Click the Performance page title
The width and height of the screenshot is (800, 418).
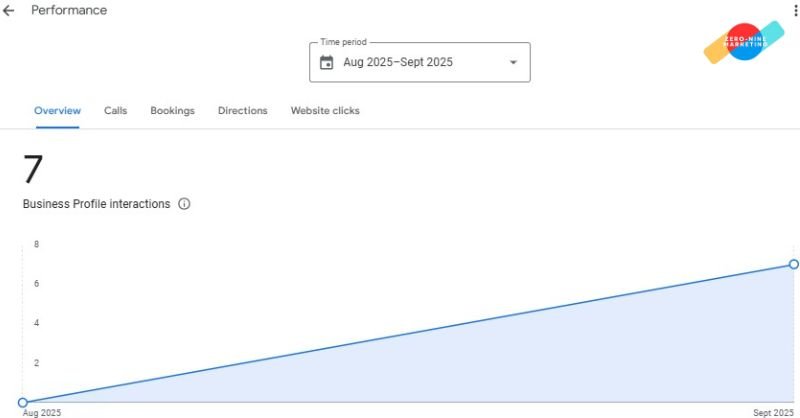tap(69, 11)
